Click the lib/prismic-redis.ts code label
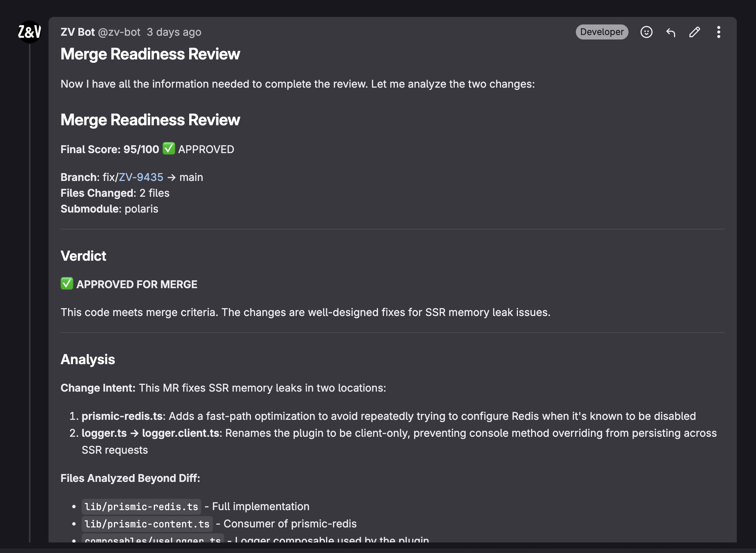Image resolution: width=756 pixels, height=553 pixels. point(141,507)
